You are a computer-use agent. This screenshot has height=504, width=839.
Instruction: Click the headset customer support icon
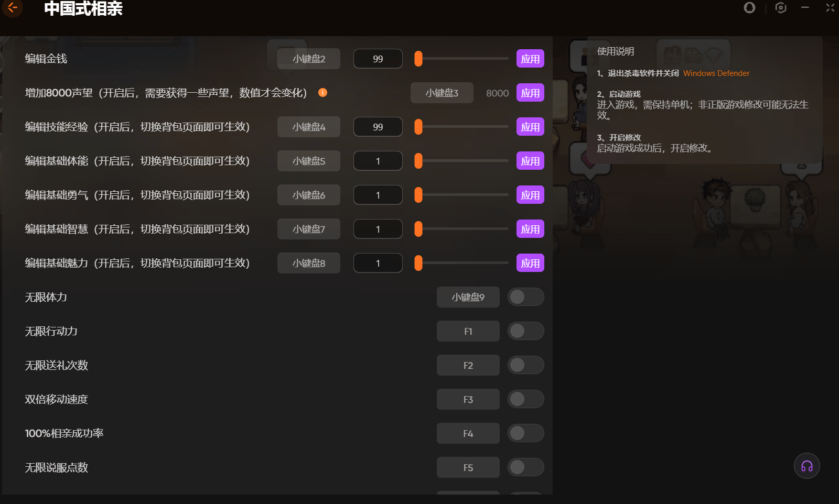point(806,466)
